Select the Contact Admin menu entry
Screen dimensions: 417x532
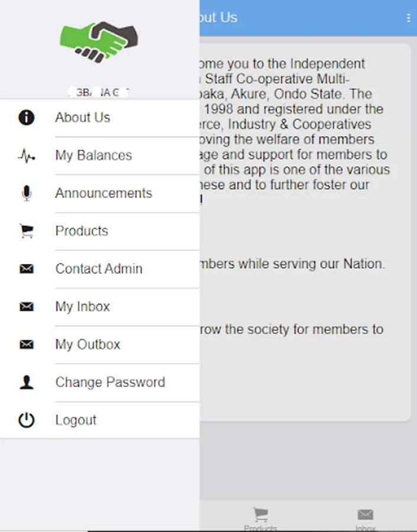(99, 269)
